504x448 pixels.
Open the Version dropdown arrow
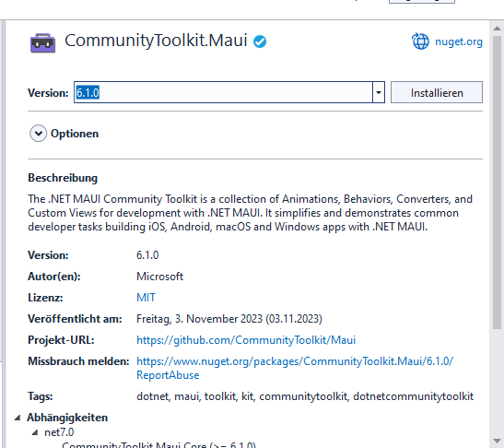pyautogui.click(x=379, y=92)
